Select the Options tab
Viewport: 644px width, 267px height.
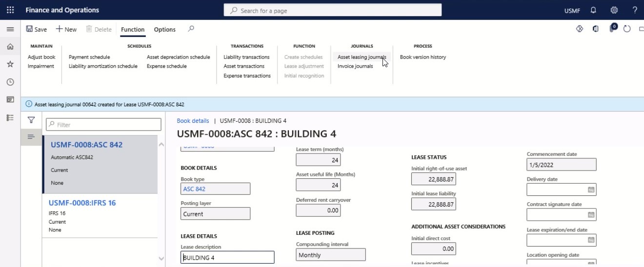tap(165, 29)
